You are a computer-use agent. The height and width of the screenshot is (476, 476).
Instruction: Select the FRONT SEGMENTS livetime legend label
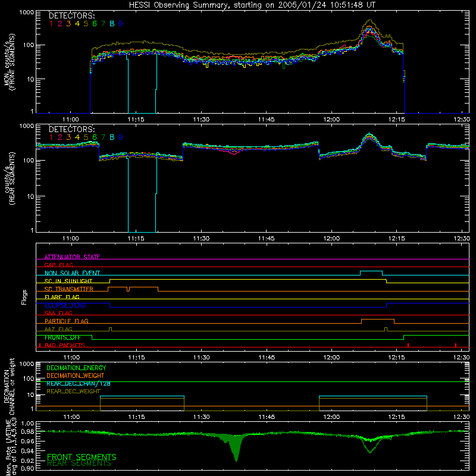pos(82,457)
